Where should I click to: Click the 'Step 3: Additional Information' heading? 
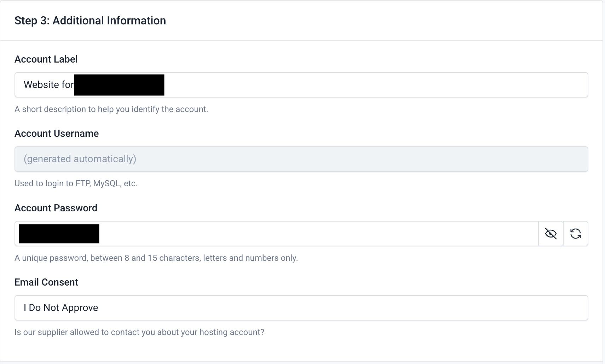click(x=90, y=20)
